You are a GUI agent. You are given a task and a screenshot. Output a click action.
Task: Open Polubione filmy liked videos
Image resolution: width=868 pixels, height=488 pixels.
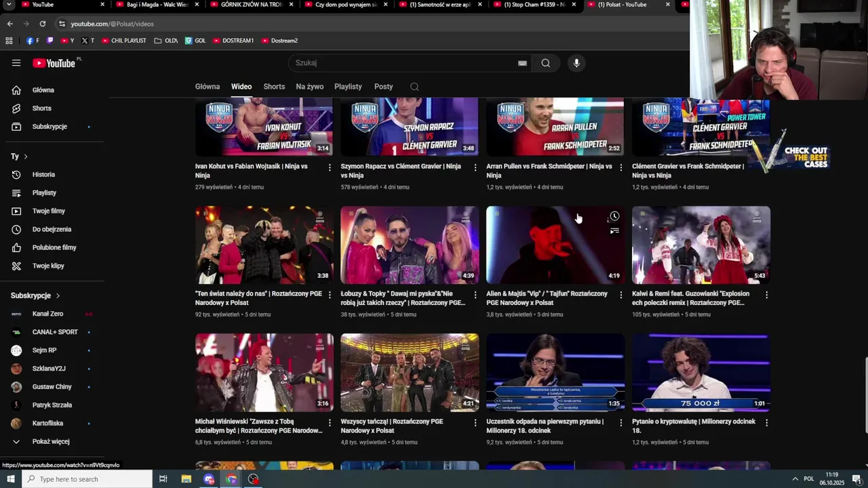53,248
